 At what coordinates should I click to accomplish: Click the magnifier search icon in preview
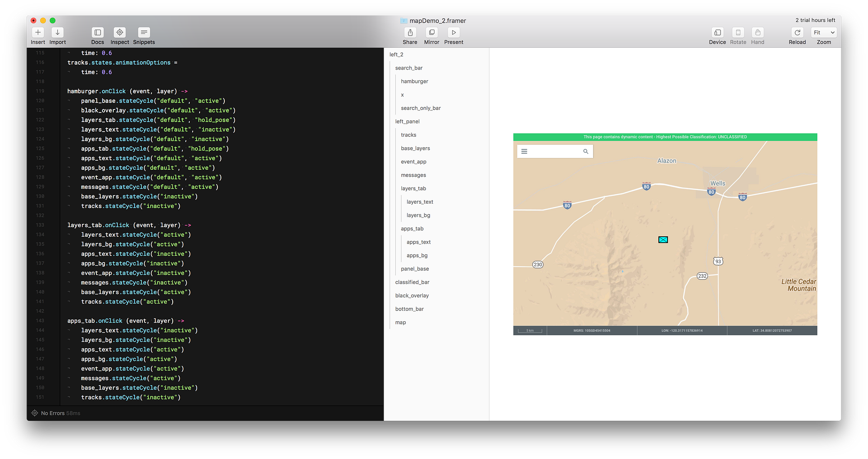click(x=585, y=152)
